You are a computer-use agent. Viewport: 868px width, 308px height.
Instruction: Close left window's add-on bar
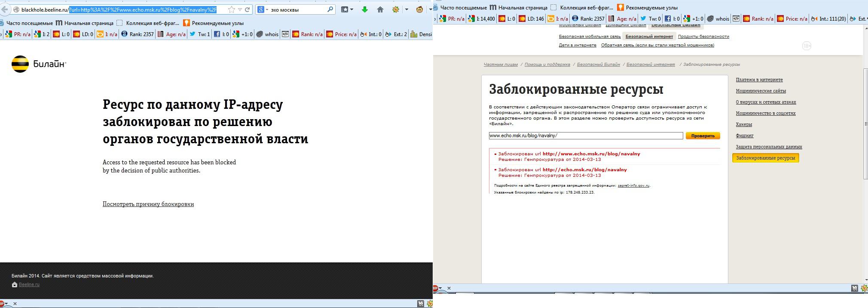point(15,304)
